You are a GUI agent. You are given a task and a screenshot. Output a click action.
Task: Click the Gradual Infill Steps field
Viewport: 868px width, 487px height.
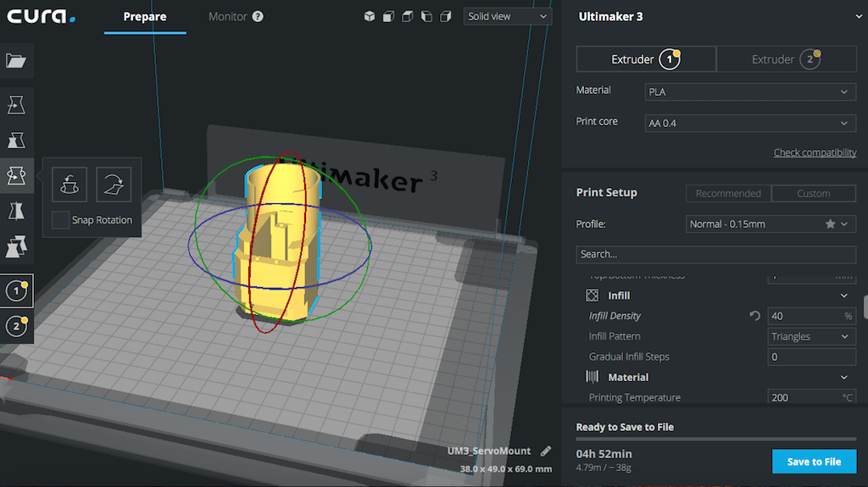[x=811, y=357]
